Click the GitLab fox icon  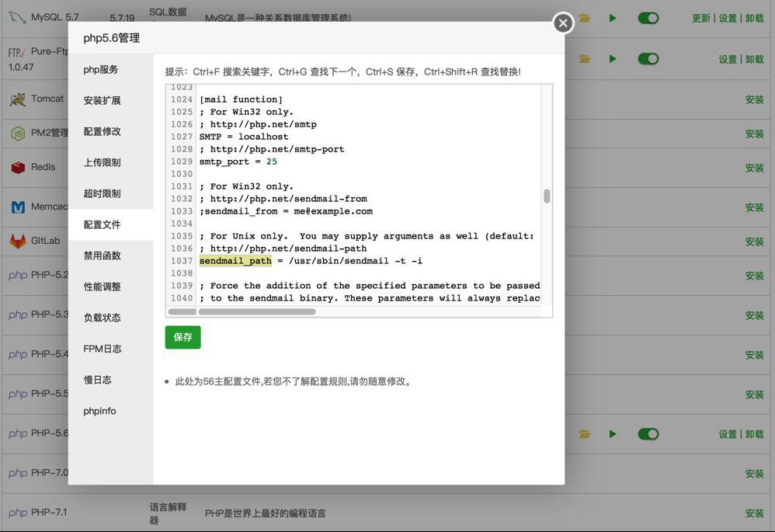click(x=18, y=242)
